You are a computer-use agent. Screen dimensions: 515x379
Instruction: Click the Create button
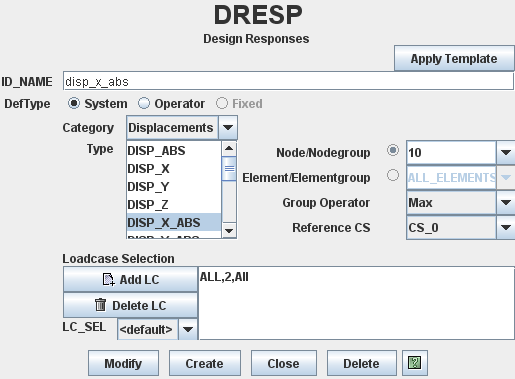click(x=205, y=363)
